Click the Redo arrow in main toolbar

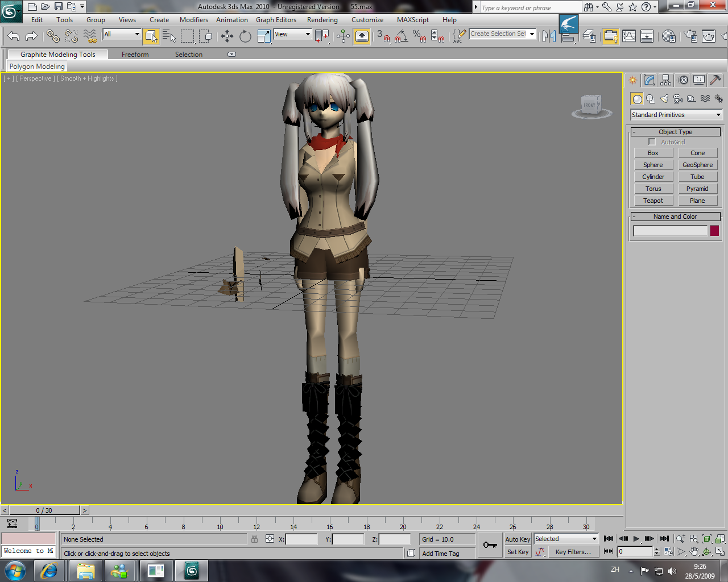pyautogui.click(x=31, y=36)
